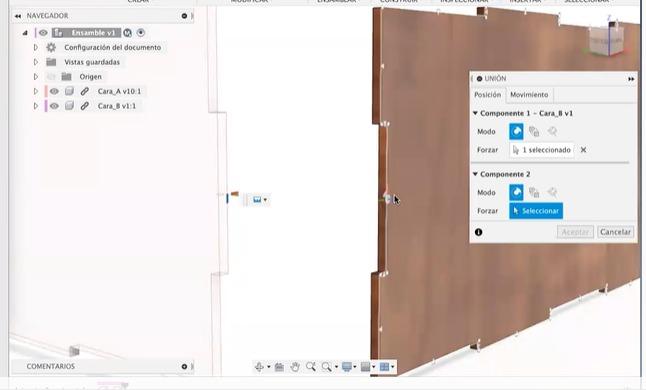The height and width of the screenshot is (390, 646).
Task: Click the M badge next to Ensamble v1
Action: [128, 33]
